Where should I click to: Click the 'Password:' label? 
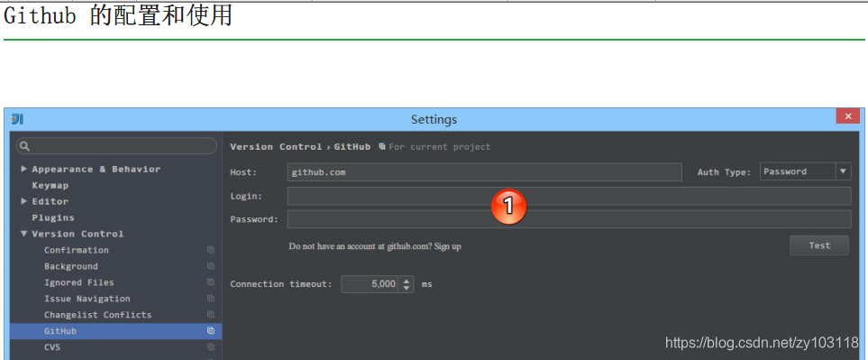[254, 219]
